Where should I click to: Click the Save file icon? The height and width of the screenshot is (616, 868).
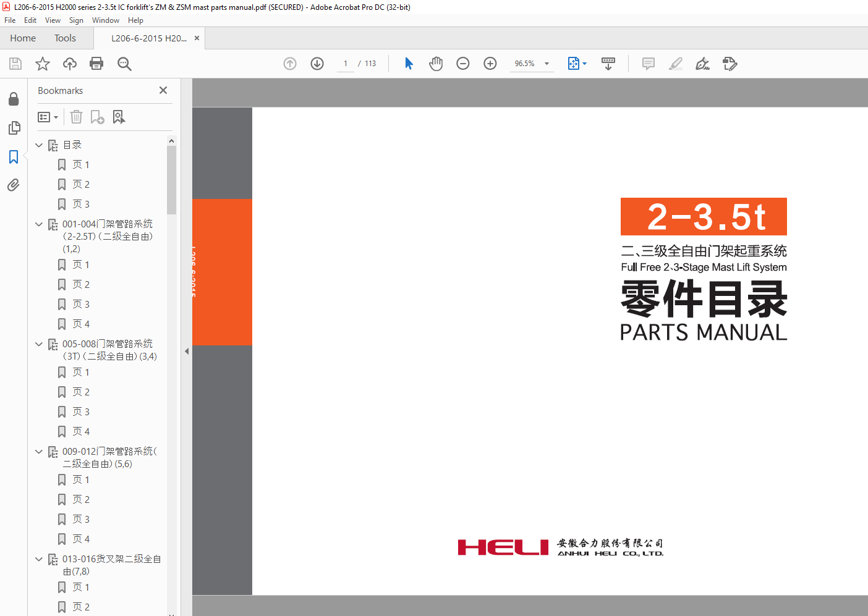[15, 64]
